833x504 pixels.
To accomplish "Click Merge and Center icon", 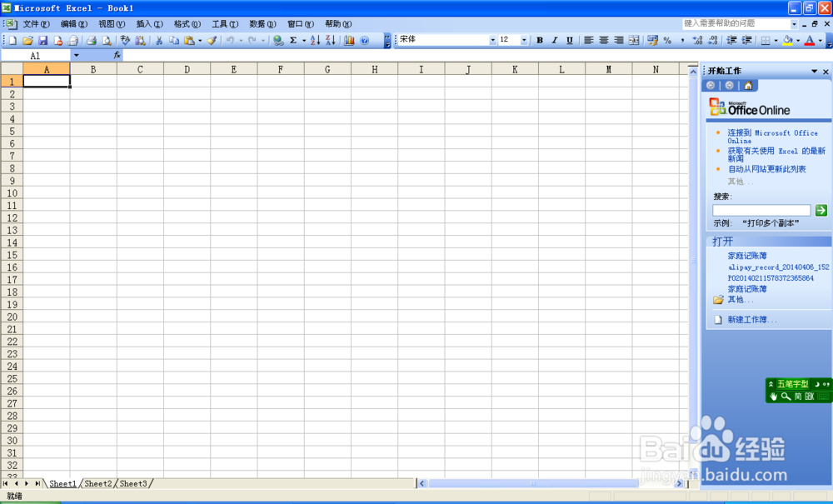I will click(x=634, y=40).
